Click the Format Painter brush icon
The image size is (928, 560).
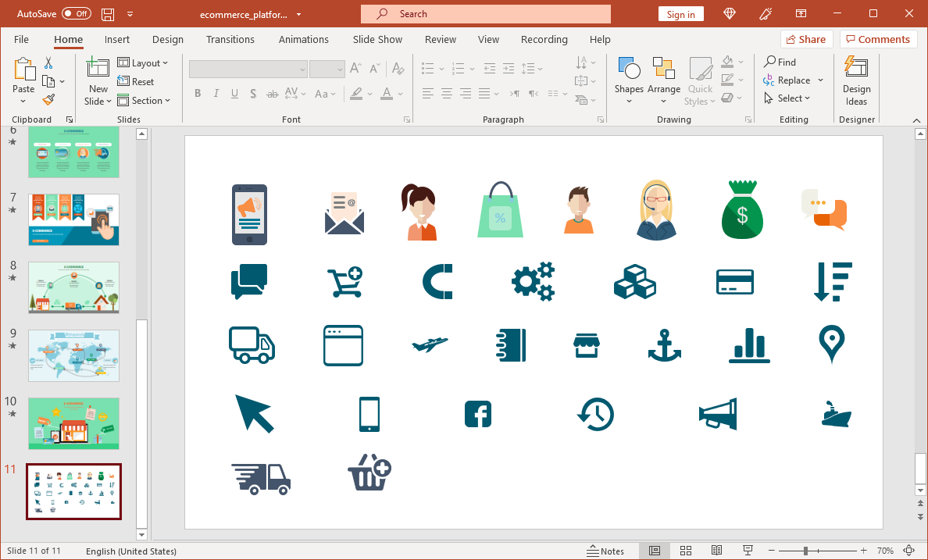click(48, 100)
